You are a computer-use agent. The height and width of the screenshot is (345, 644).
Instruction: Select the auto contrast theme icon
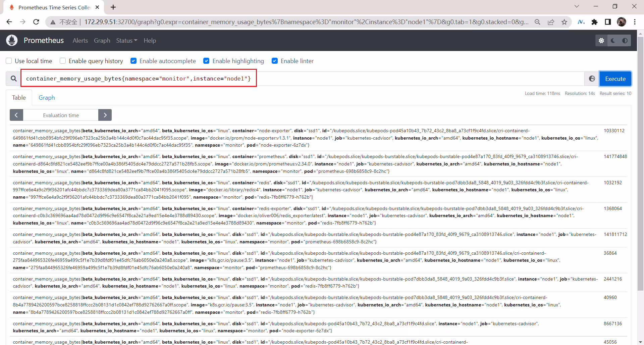coord(625,41)
